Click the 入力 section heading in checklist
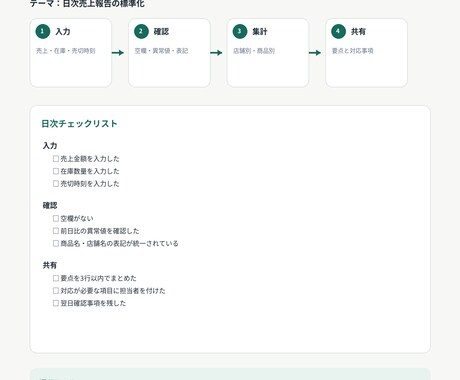This screenshot has width=460, height=380. point(50,146)
